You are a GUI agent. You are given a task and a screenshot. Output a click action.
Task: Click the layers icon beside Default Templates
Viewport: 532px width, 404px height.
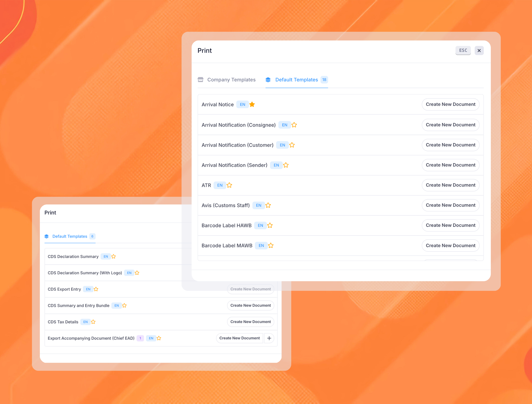click(x=268, y=80)
